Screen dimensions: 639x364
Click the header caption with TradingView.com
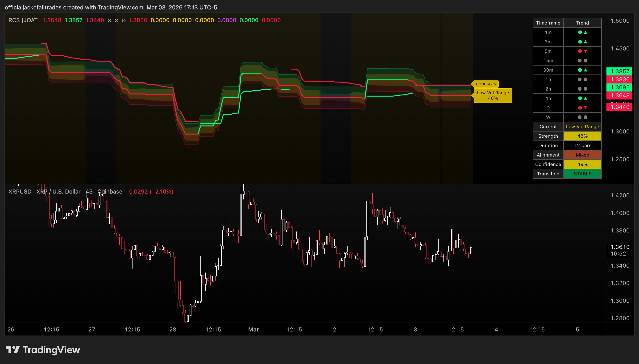[x=111, y=8]
